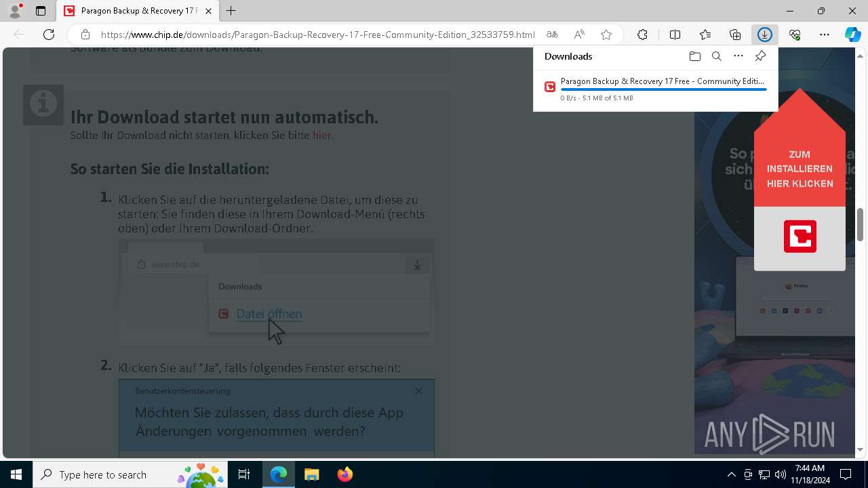Open Task View on taskbar
Viewport: 868px width, 488px height.
click(x=244, y=474)
